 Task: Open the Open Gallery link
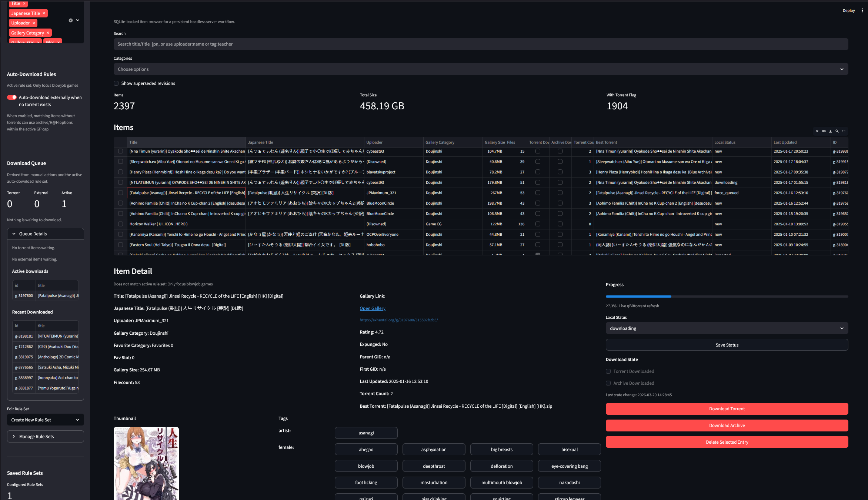(372, 308)
